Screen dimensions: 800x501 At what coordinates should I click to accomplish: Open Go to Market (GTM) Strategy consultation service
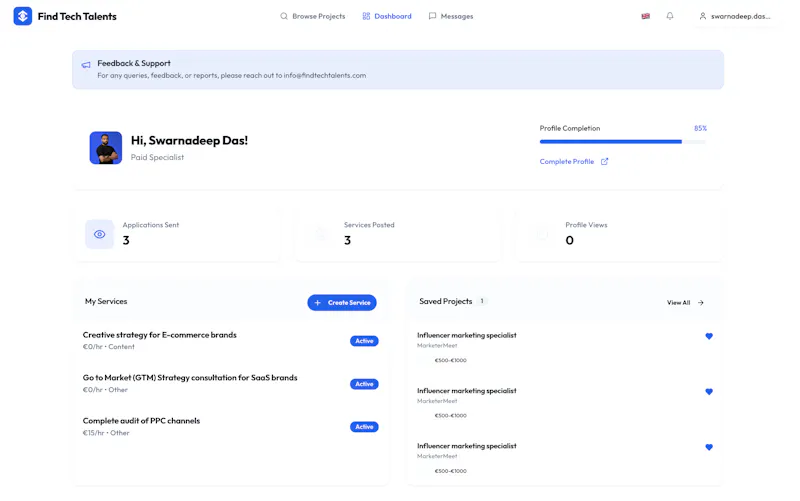190,378
